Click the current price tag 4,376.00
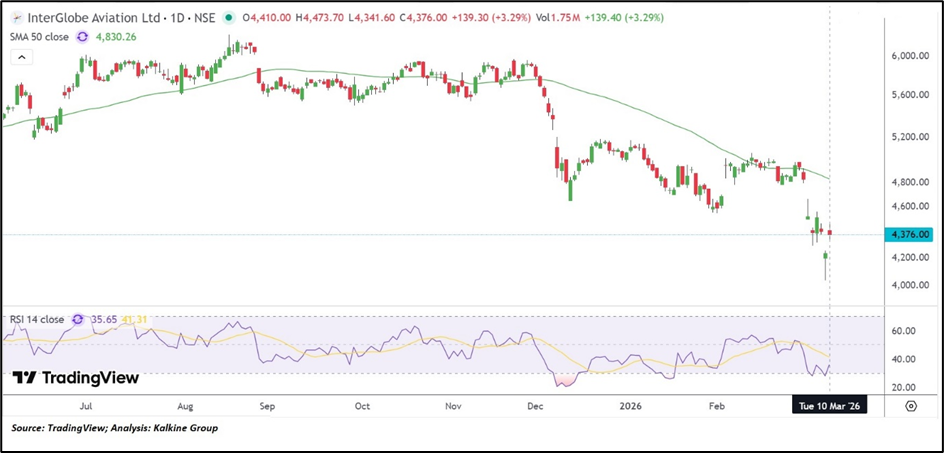The width and height of the screenshot is (944, 453). coord(911,234)
